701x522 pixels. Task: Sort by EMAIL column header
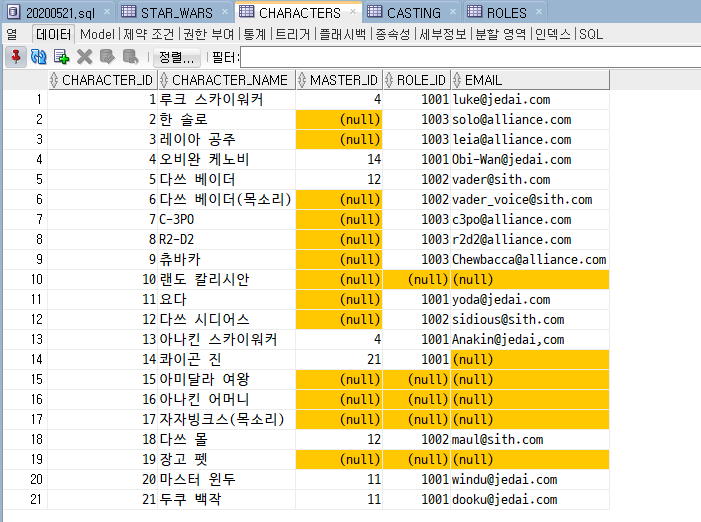(x=530, y=80)
